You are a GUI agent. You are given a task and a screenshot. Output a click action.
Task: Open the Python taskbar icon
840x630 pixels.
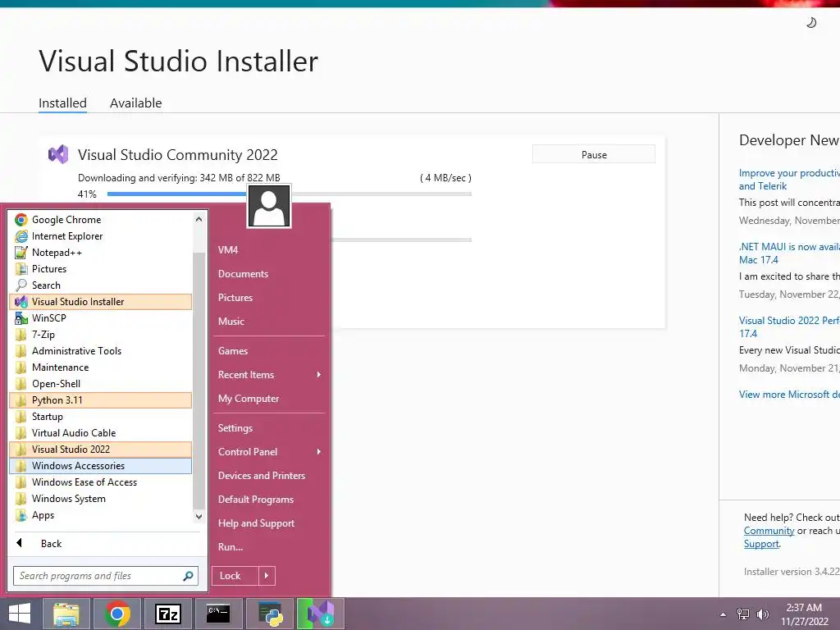[x=270, y=614]
